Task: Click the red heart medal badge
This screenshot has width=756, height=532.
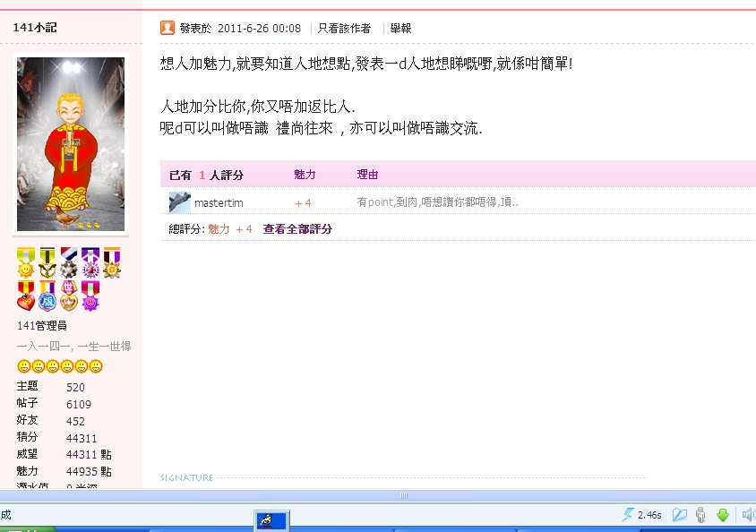Action: pyautogui.click(x=26, y=296)
